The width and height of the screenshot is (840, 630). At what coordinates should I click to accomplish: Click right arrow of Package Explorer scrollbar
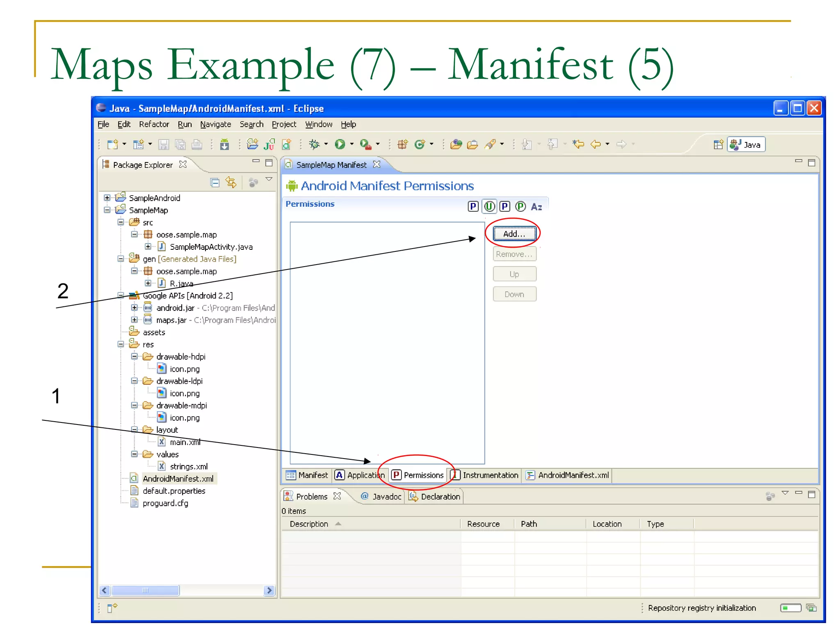[x=269, y=590]
